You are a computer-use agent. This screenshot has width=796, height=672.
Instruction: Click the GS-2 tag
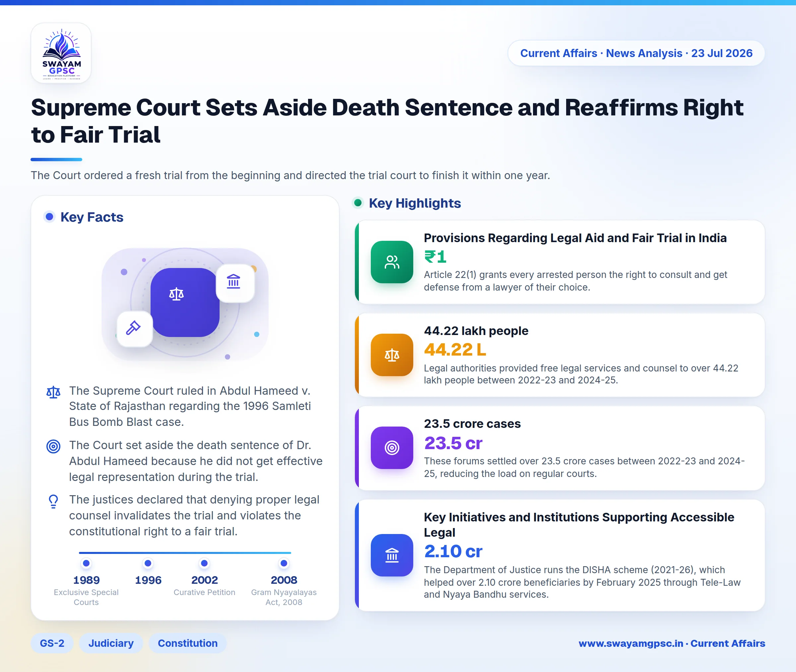coord(52,643)
